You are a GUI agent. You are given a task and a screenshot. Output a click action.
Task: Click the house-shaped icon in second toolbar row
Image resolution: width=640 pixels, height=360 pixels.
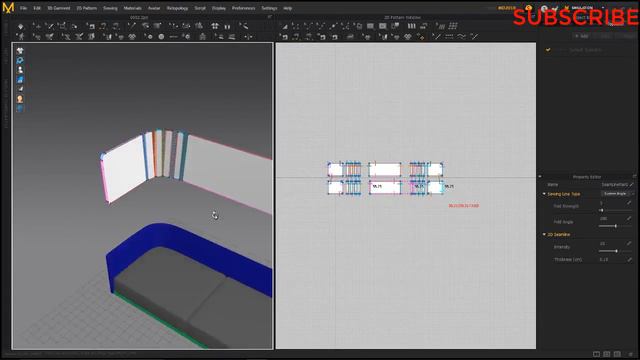pos(202,37)
